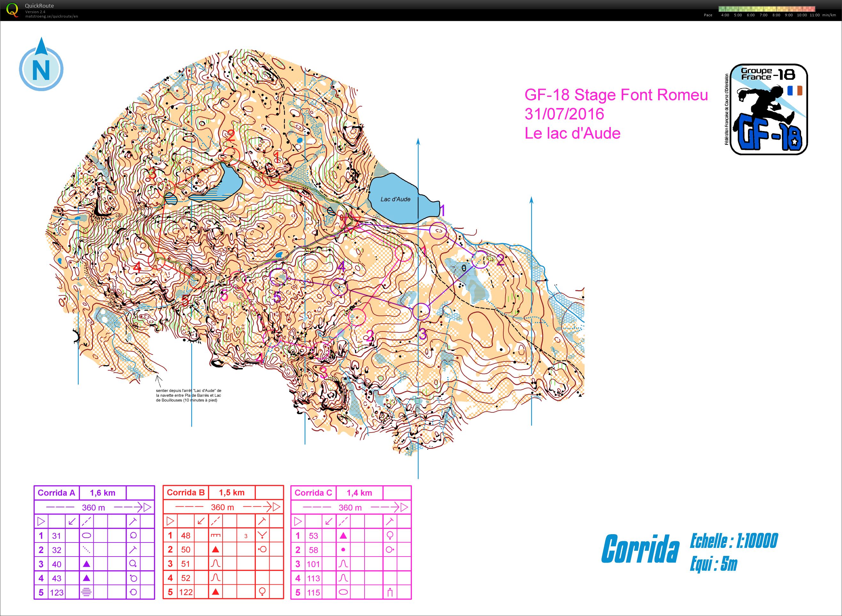Click Corrida A start triangle symbol in header row
The height and width of the screenshot is (616, 842).
click(41, 521)
